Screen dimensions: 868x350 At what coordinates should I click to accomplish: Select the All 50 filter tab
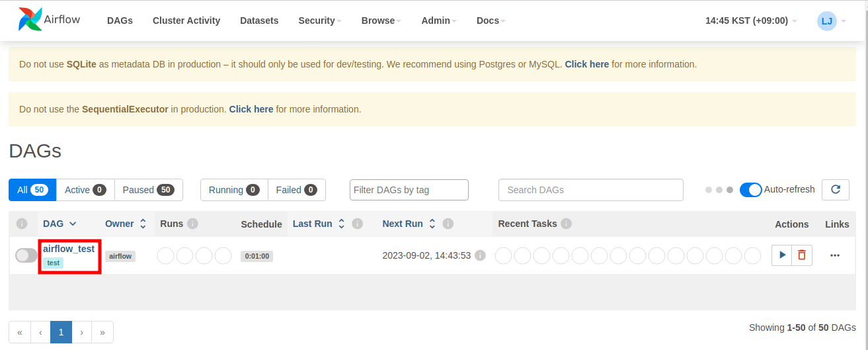click(32, 190)
